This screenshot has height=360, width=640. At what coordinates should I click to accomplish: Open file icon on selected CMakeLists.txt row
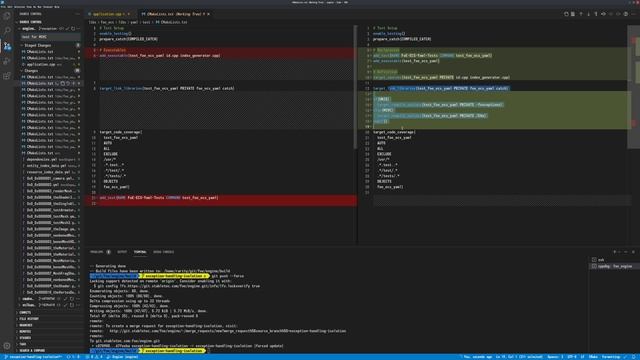point(63,83)
